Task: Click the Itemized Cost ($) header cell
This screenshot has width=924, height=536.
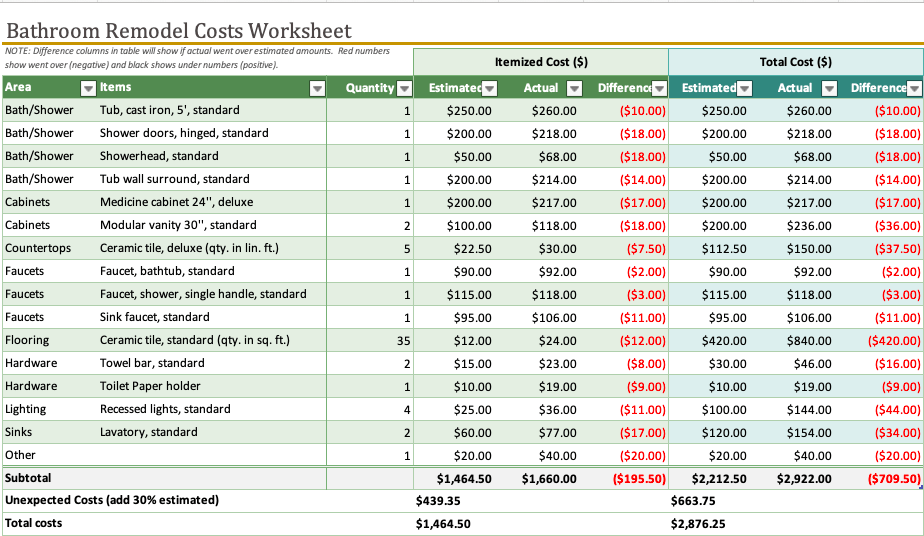Action: [541, 62]
